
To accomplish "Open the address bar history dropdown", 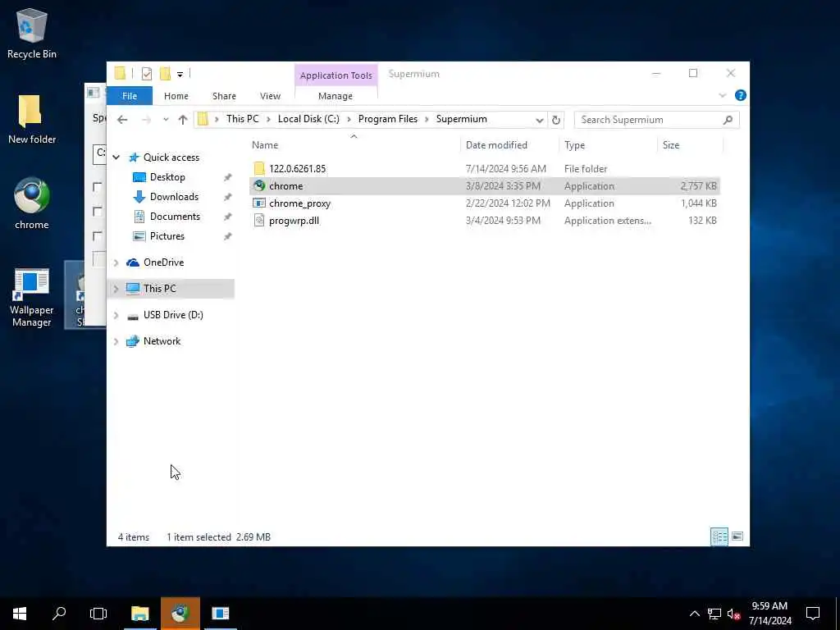I will coord(540,120).
